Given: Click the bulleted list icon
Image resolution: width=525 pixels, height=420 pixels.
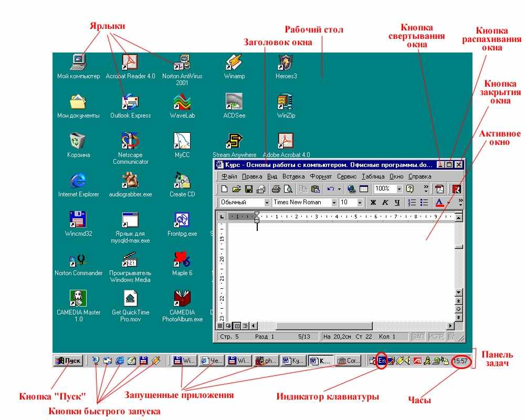Looking at the screenshot, I should (x=424, y=202).
